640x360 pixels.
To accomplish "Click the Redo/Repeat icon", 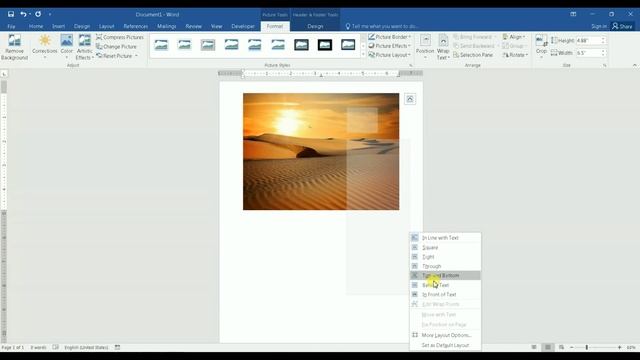I will pos(38,14).
